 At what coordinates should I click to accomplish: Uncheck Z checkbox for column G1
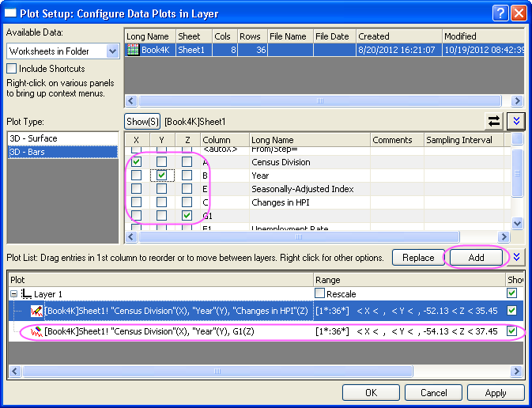point(187,215)
